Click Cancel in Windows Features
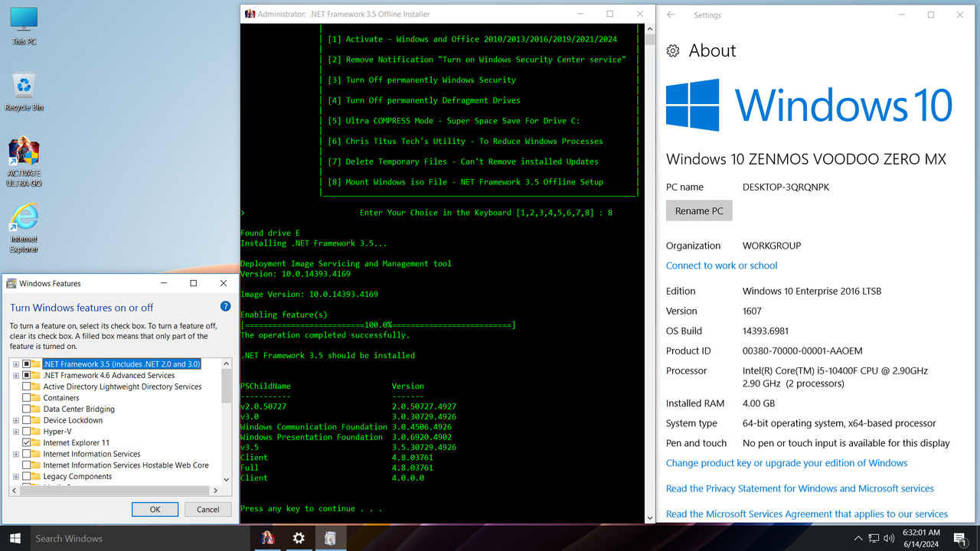980x551 pixels. [208, 509]
